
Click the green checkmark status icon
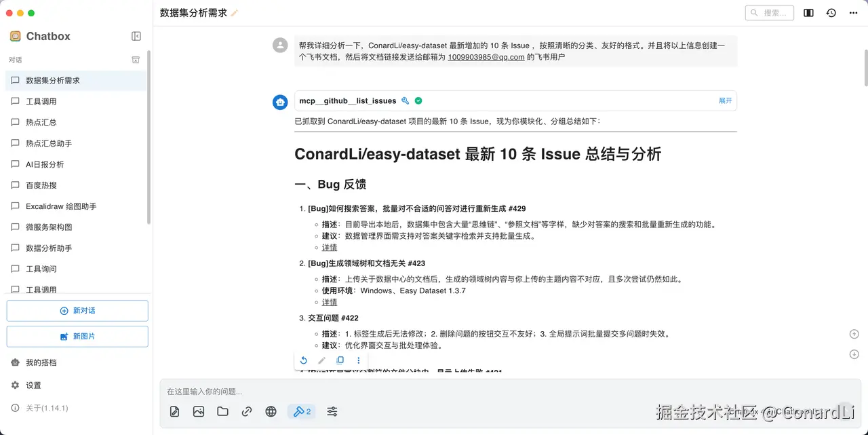(x=418, y=100)
